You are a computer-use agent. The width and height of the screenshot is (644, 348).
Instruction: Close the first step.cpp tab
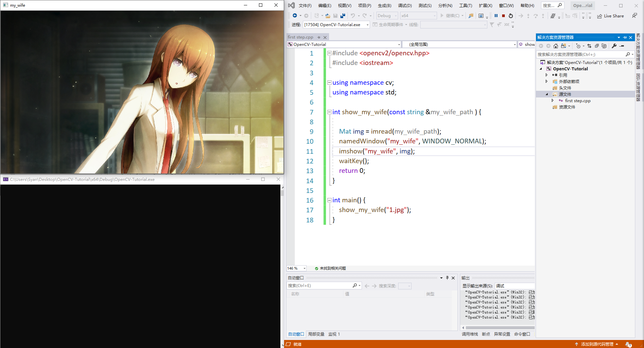click(x=325, y=38)
